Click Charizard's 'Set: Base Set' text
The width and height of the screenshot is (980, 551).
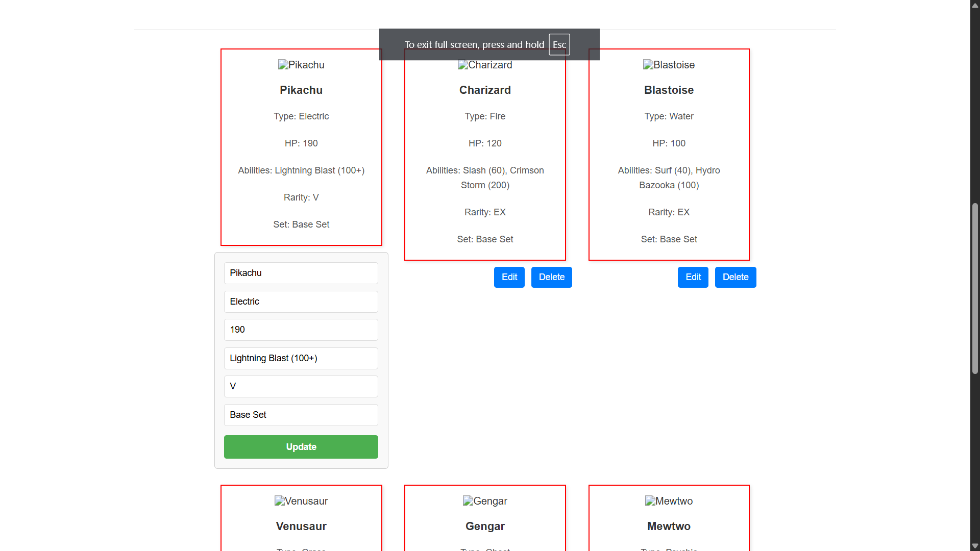[485, 239]
